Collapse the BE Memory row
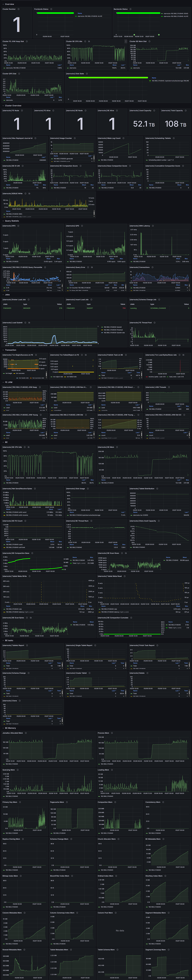Viewport: 192px width, 980px height. click(x=10, y=728)
